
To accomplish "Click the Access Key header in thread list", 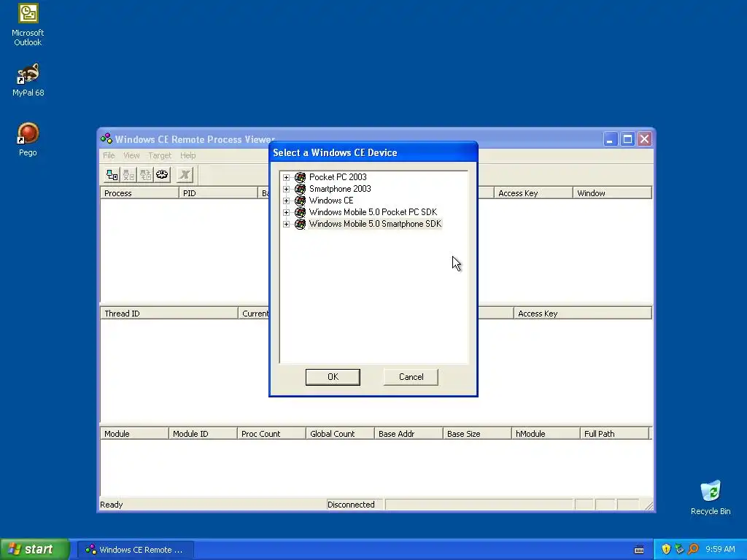I will coord(583,314).
